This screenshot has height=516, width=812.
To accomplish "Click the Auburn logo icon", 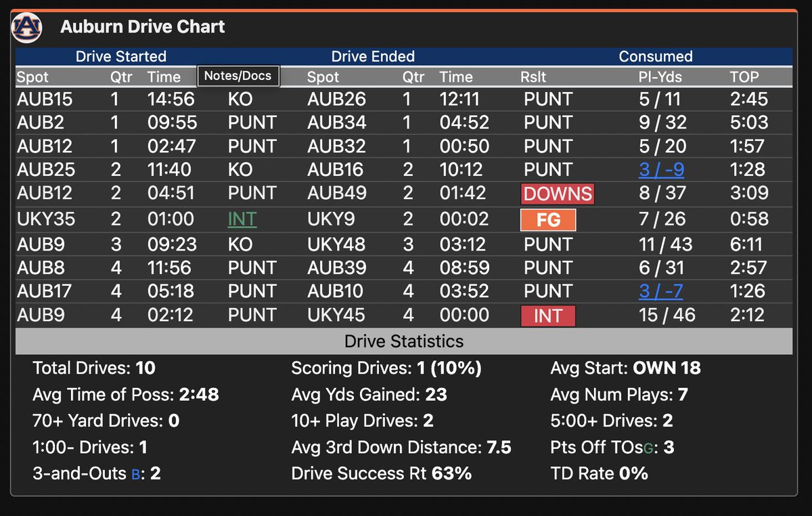I will click(27, 27).
